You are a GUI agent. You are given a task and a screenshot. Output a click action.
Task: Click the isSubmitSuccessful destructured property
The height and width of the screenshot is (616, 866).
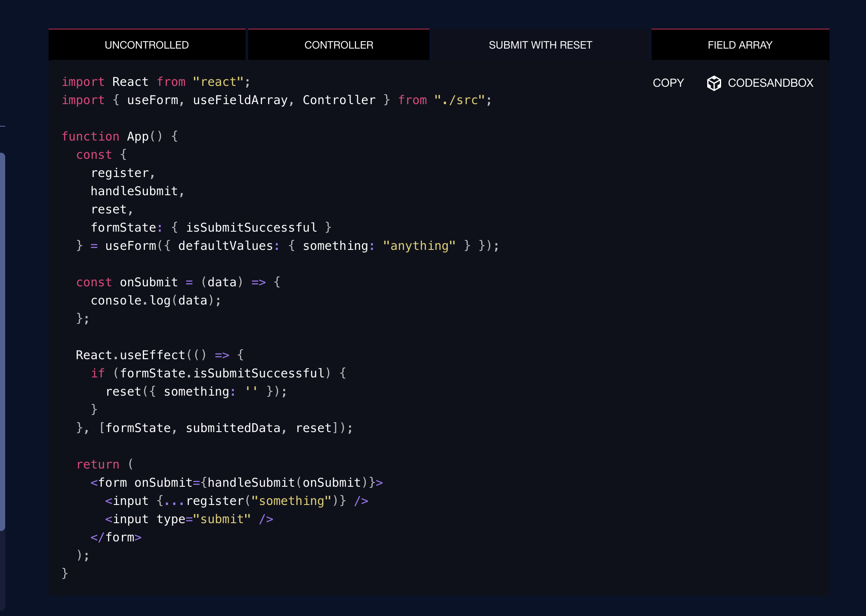[251, 228]
